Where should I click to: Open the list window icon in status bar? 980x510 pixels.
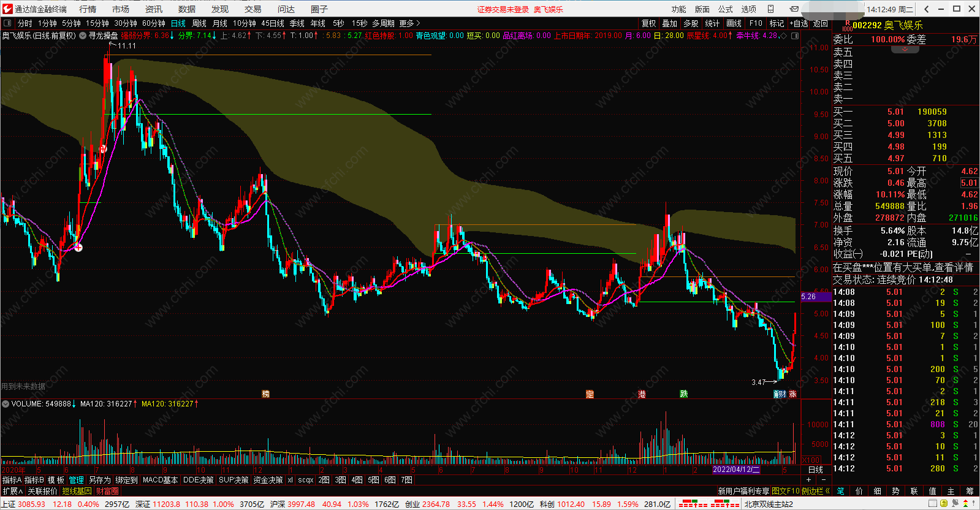click(932, 504)
